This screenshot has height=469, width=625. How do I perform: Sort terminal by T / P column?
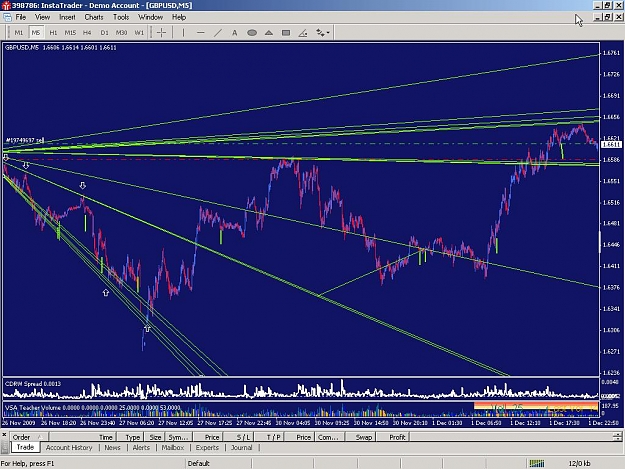click(269, 437)
